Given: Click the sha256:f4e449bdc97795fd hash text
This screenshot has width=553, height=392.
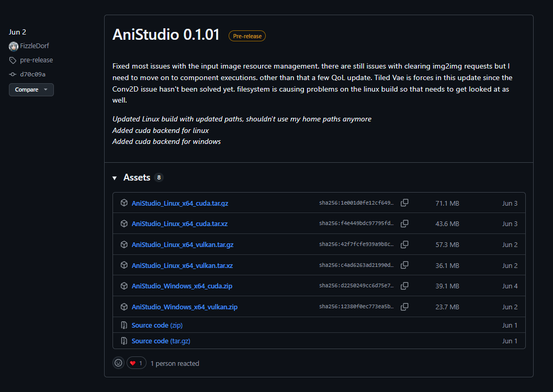Looking at the screenshot, I should point(356,223).
